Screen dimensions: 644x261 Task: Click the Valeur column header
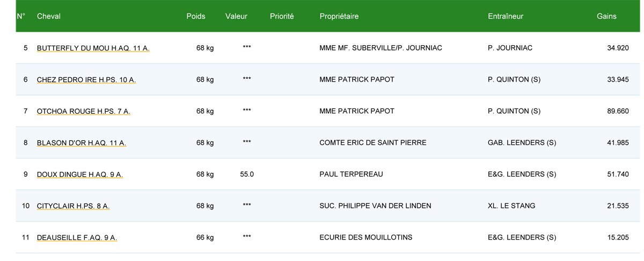(x=236, y=17)
